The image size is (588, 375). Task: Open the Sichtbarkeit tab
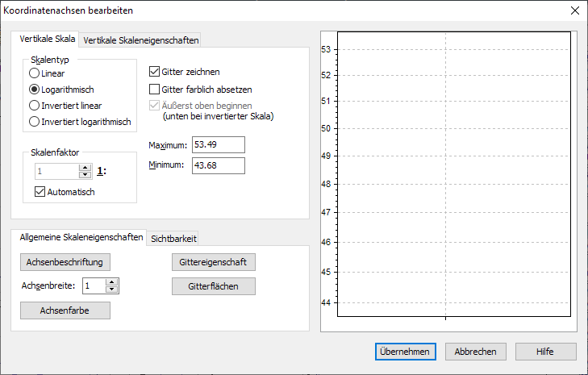point(173,238)
